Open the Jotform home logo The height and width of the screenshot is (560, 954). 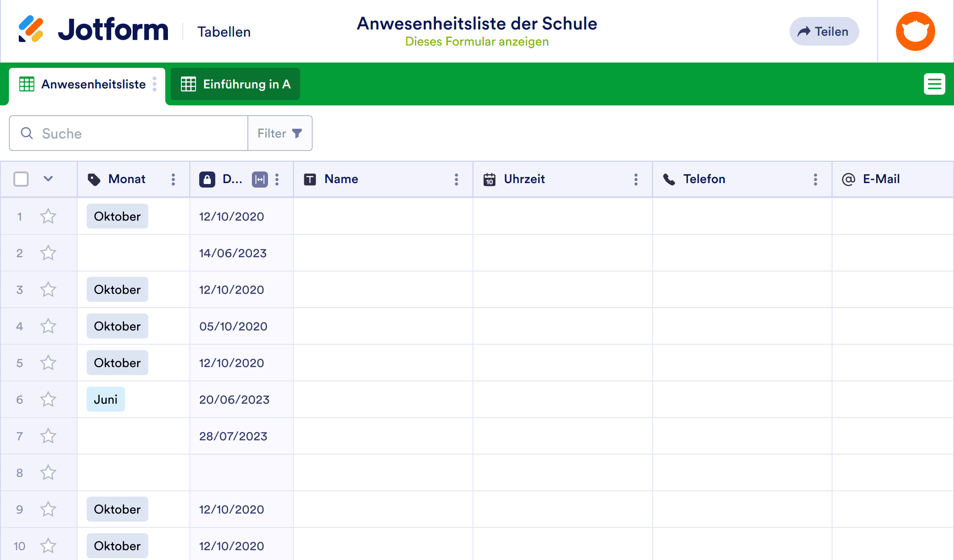pyautogui.click(x=93, y=29)
